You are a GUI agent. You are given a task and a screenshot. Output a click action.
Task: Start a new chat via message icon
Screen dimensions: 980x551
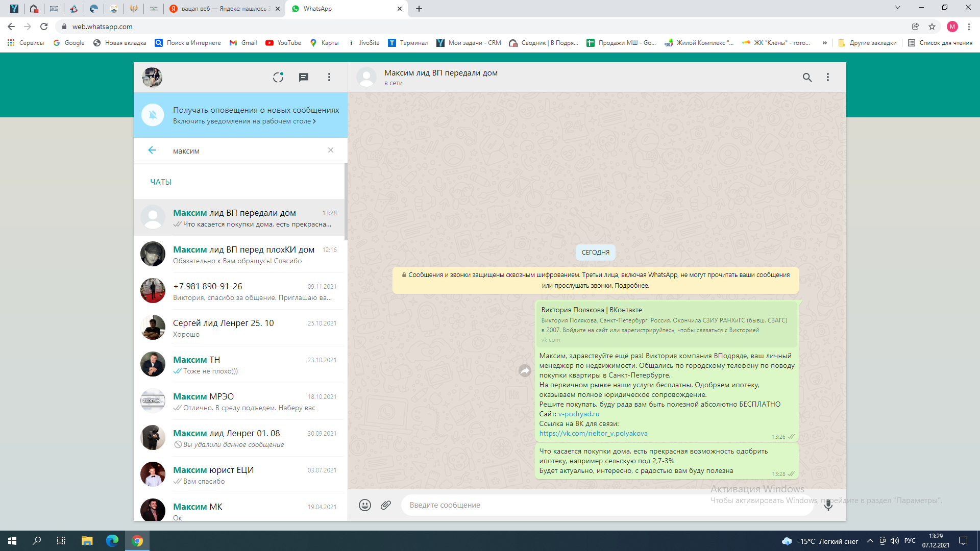coord(303,77)
